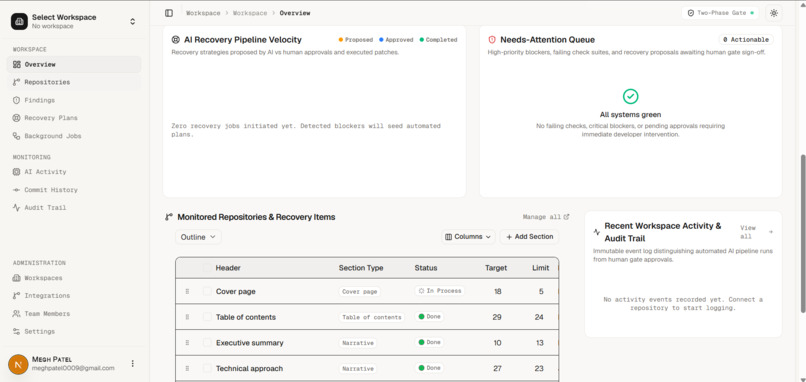Click first Workspace breadcrumb link
The image size is (806, 382).
click(x=203, y=13)
